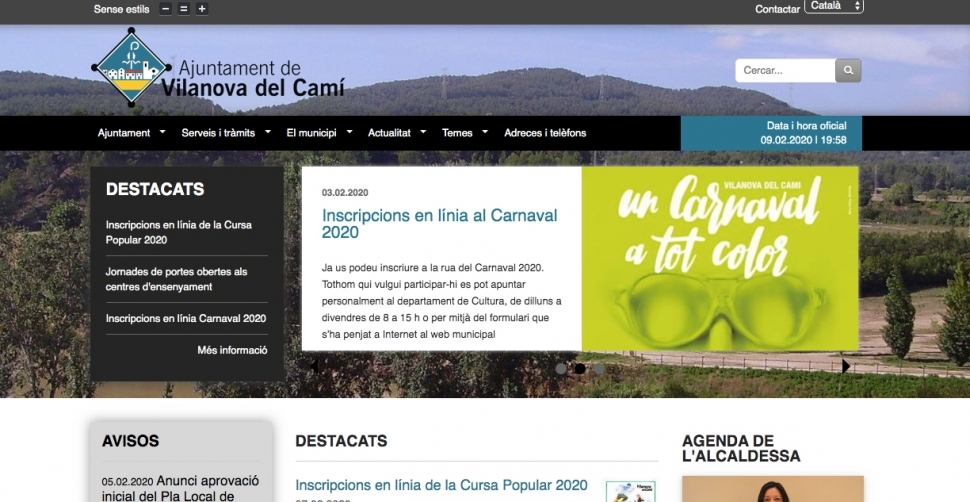Go to previous carousel slide arrow
This screenshot has height=502, width=970.
314,366
